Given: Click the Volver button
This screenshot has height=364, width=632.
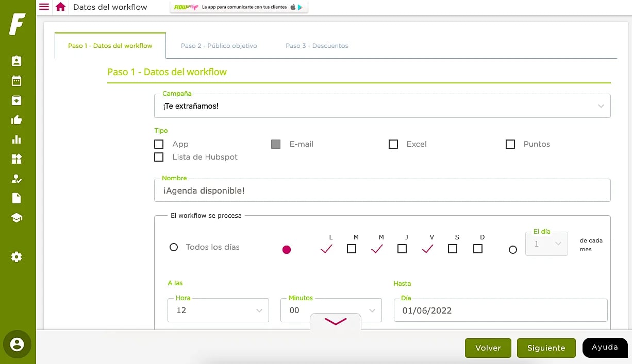Looking at the screenshot, I should 488,348.
